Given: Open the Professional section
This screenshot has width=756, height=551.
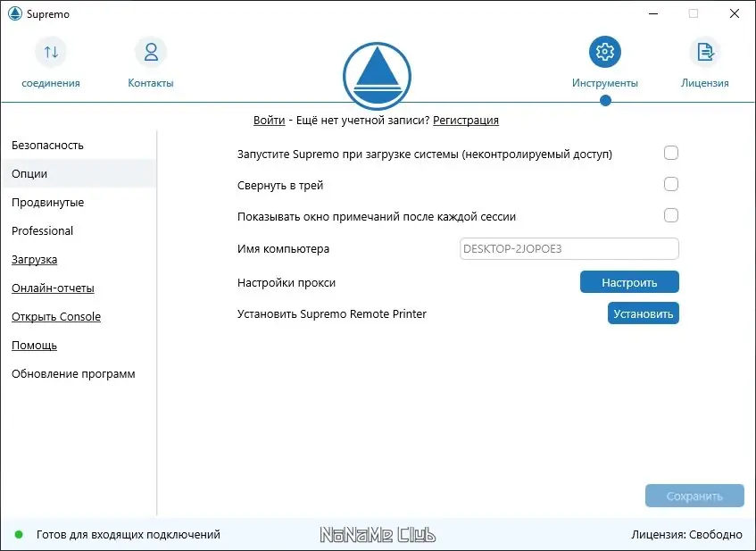Looking at the screenshot, I should tap(42, 230).
